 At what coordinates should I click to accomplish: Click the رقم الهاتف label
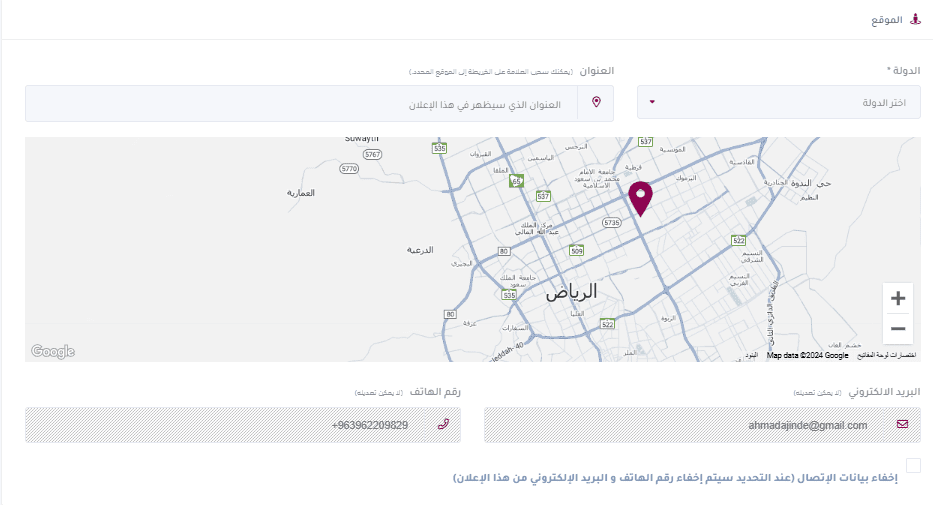435,391
